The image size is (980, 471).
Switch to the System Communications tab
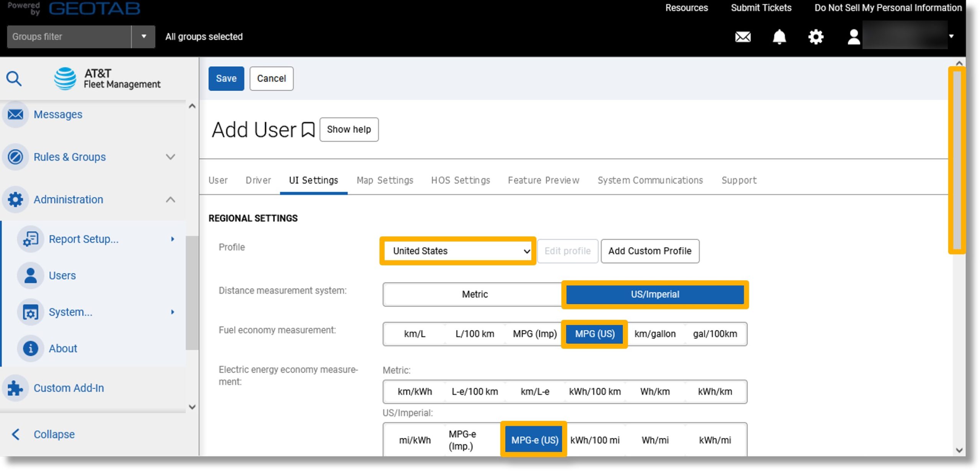coord(650,180)
